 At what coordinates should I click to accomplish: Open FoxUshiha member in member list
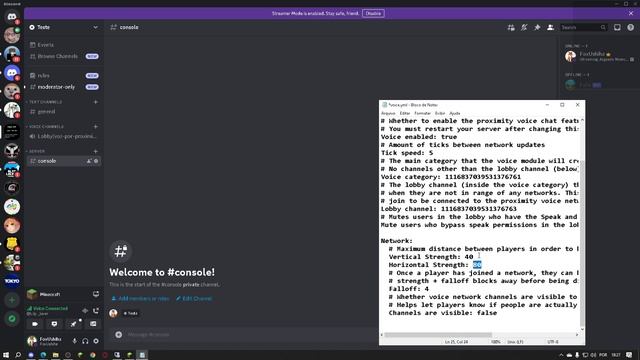(x=598, y=56)
